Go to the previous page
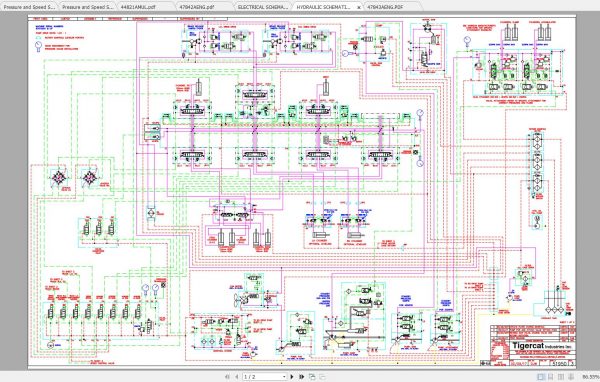The image size is (600, 382). (x=237, y=377)
